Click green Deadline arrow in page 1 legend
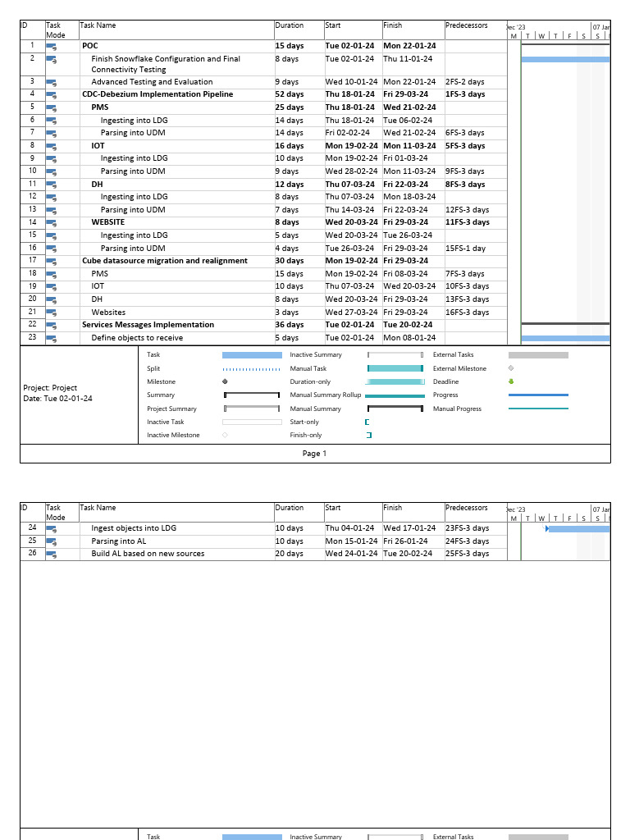Image resolution: width=630 pixels, height=840 pixels. [x=511, y=381]
